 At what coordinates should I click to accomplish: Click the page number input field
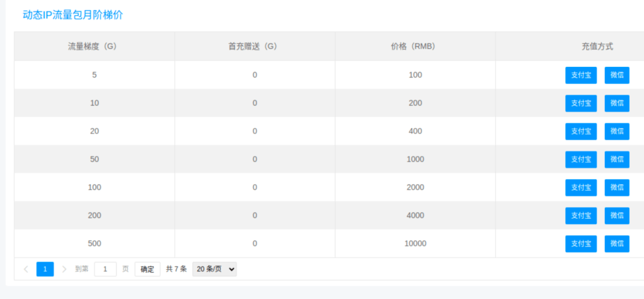106,269
